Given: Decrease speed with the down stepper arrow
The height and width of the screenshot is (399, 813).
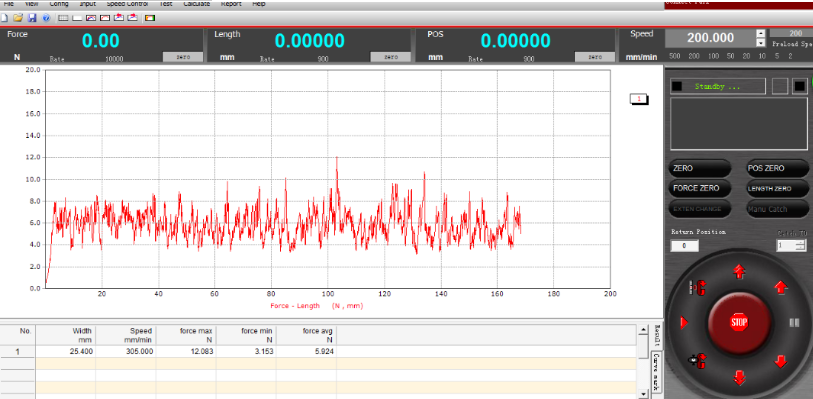Looking at the screenshot, I should pos(761,42).
